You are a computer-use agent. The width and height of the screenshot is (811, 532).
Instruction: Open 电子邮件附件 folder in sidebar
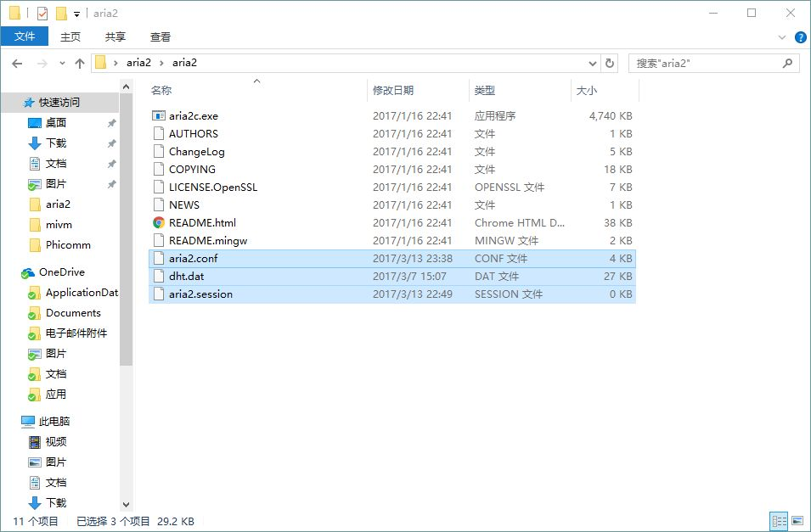tap(67, 333)
